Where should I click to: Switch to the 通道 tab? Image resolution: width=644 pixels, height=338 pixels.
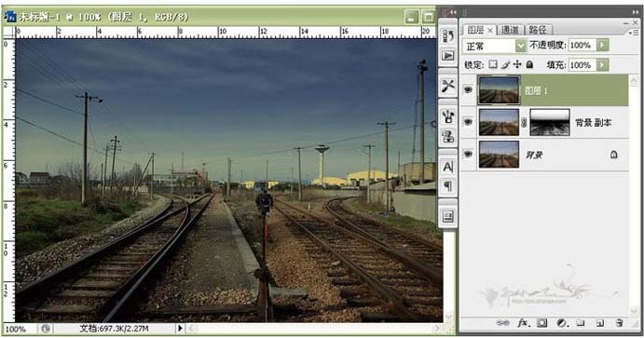coord(510,30)
